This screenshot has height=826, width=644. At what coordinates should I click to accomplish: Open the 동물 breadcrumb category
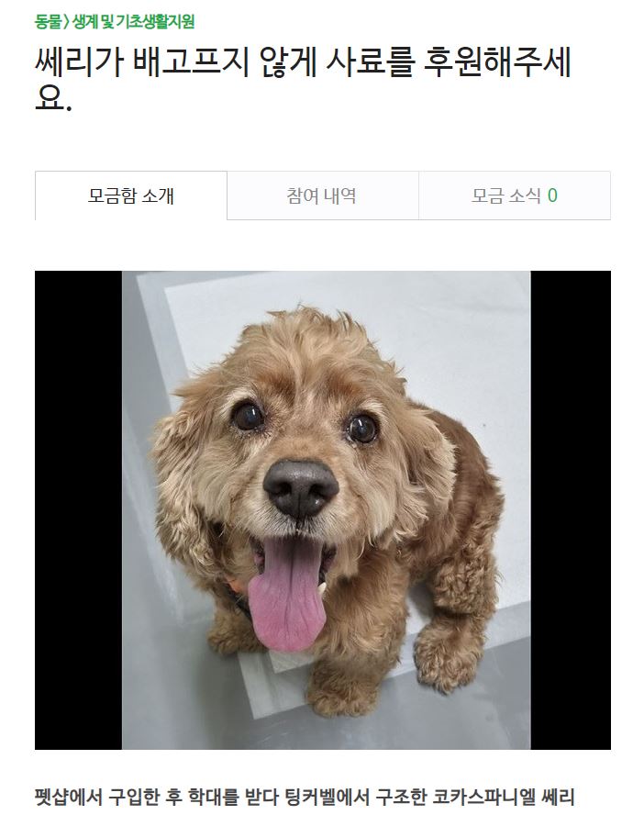pyautogui.click(x=48, y=22)
